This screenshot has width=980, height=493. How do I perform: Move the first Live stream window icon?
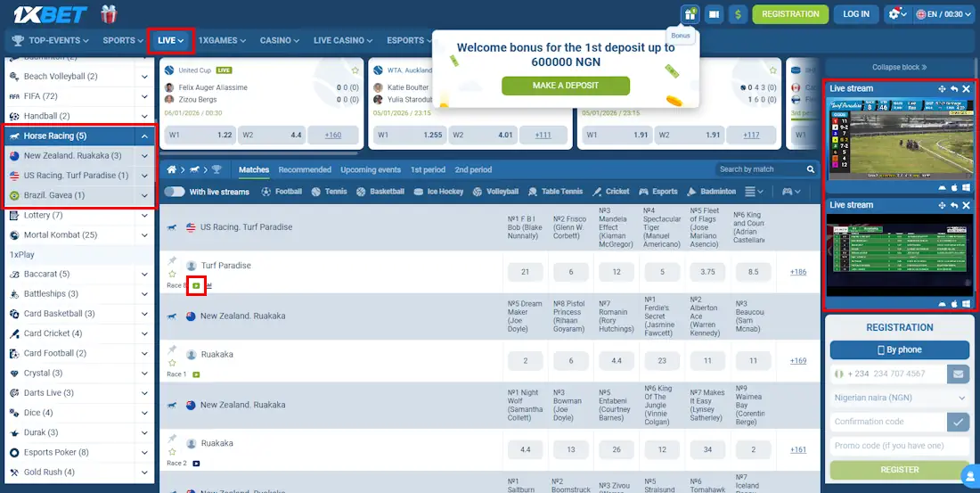(x=942, y=89)
